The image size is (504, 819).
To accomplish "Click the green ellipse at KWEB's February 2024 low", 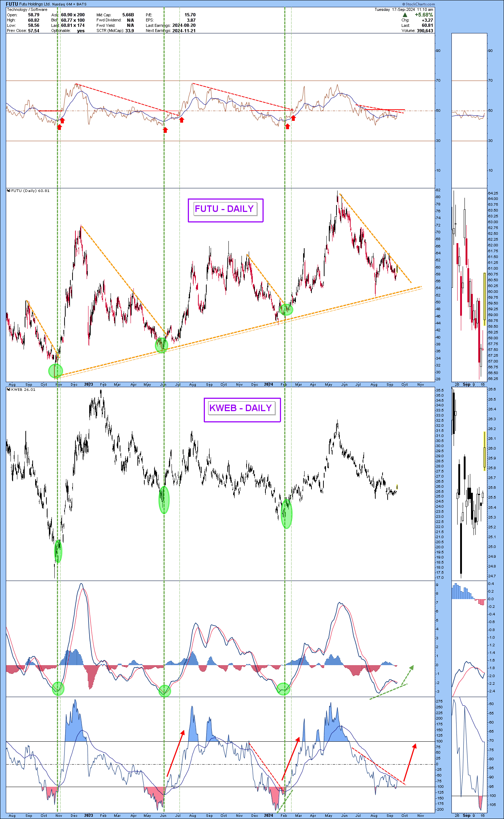I will coord(286,513).
